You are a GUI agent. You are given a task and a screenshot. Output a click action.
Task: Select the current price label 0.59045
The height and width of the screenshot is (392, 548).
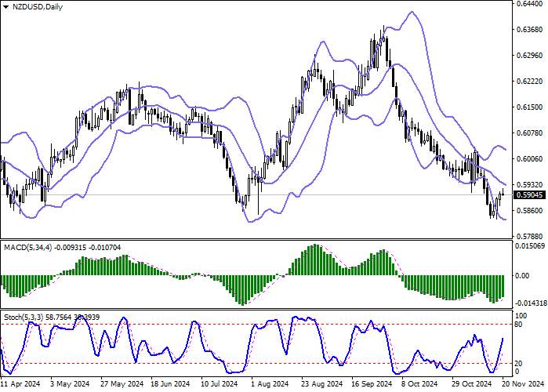(x=529, y=195)
